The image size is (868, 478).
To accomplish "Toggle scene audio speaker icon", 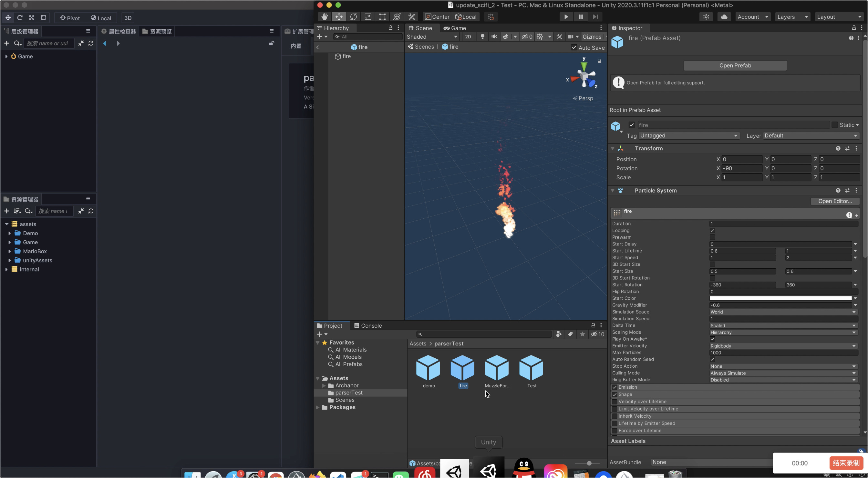I will (x=494, y=37).
